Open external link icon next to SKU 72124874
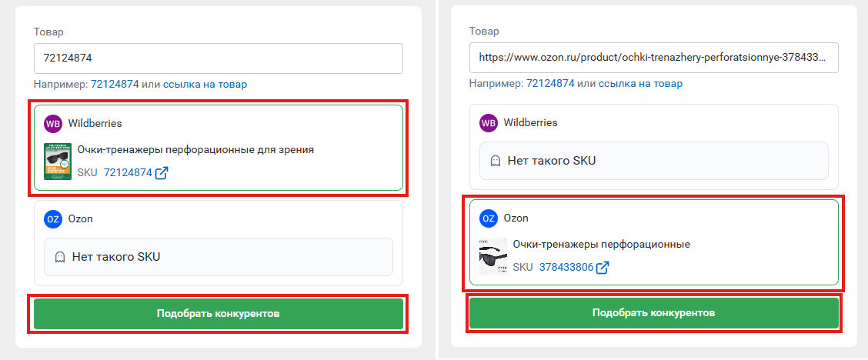 pos(161,172)
